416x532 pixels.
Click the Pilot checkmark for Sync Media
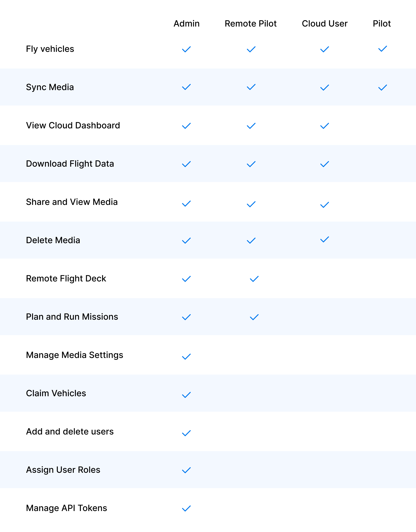(383, 88)
